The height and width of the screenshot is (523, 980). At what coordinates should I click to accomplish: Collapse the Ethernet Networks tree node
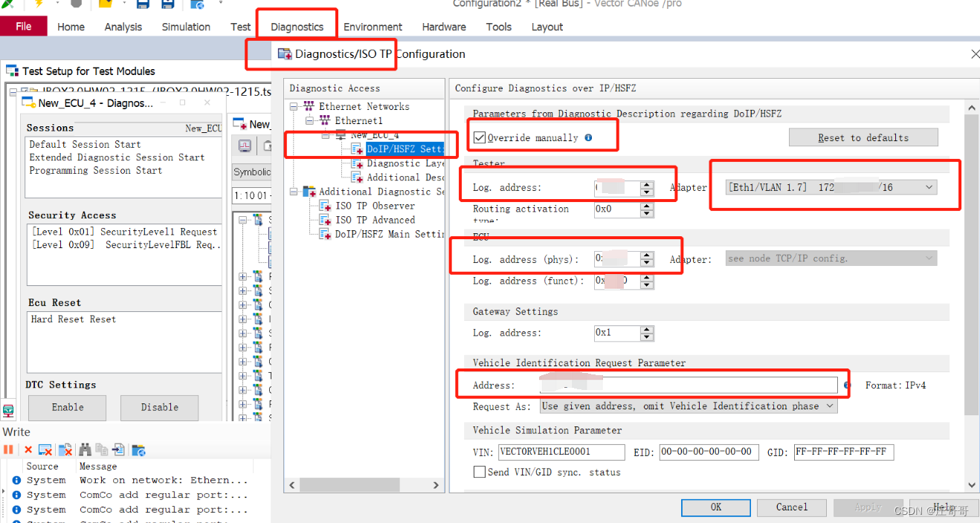coord(294,106)
